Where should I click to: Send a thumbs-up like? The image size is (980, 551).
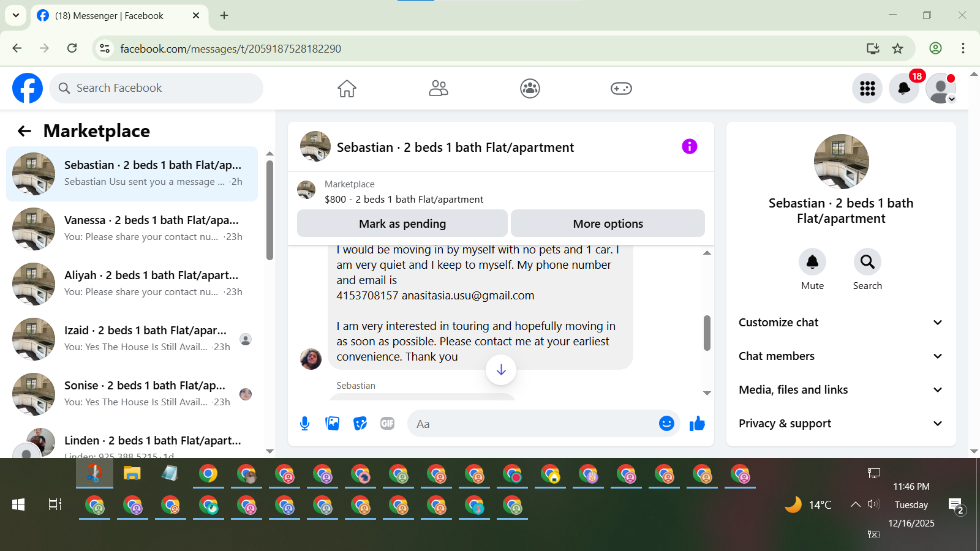[697, 424]
